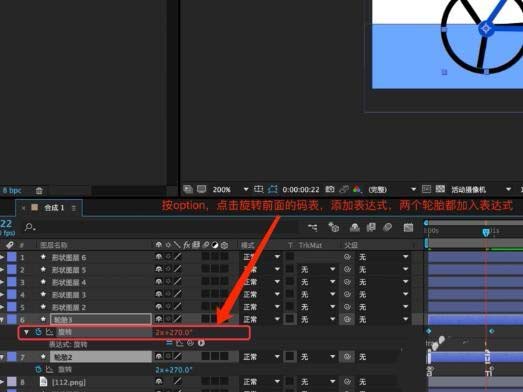Image resolution: width=523 pixels, height=392 pixels.
Task: Open the resolution (完整) dropdown
Action: point(392,189)
